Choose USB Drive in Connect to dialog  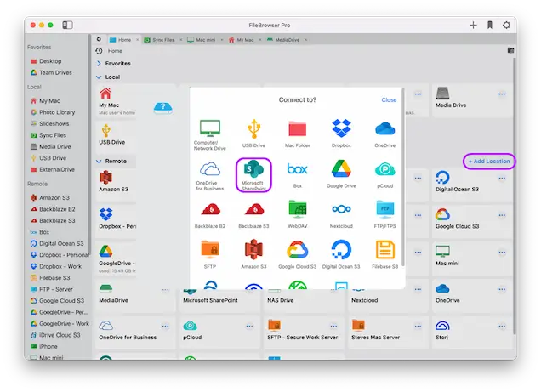pyautogui.click(x=253, y=134)
